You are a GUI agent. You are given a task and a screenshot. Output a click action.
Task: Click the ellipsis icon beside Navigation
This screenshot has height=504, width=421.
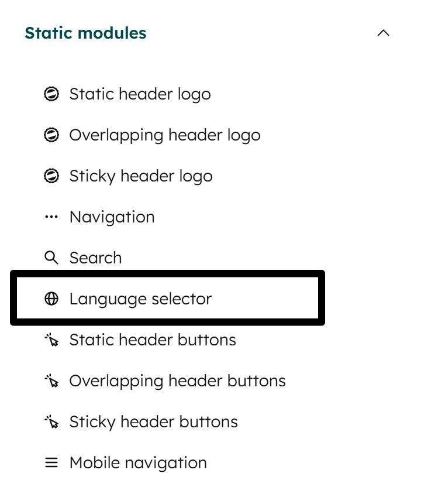tap(52, 217)
